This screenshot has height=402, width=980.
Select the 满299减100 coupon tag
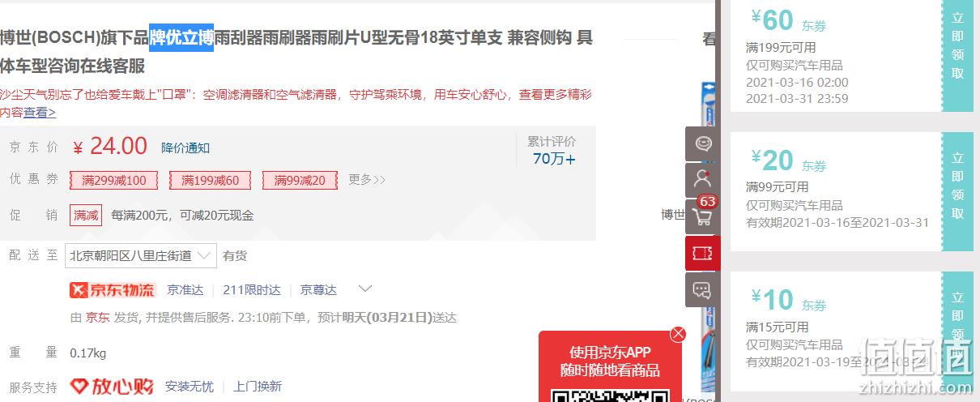point(114,180)
